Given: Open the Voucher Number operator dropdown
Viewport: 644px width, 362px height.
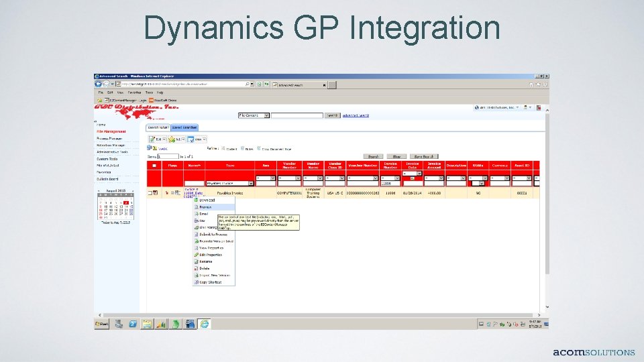Looking at the screenshot, I should (x=362, y=178).
